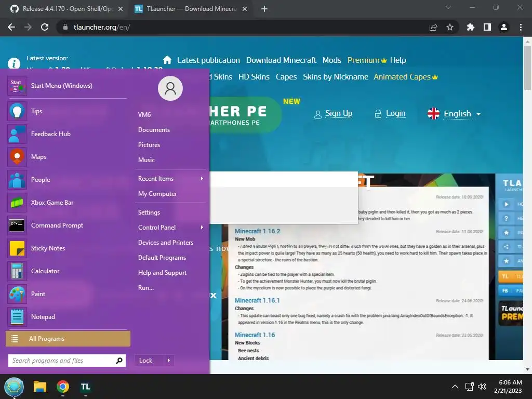Open Devices and Printers

click(166, 243)
